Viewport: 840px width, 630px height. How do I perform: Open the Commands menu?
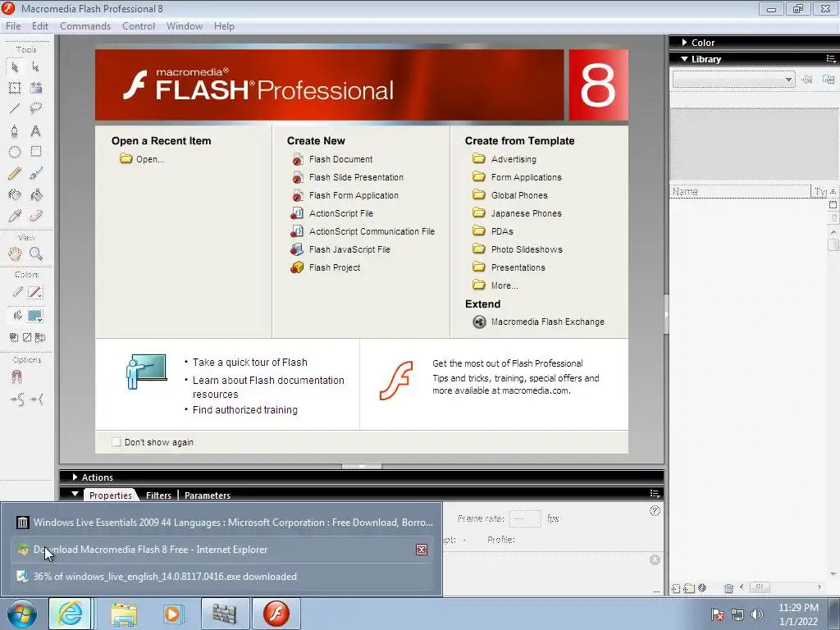85,26
